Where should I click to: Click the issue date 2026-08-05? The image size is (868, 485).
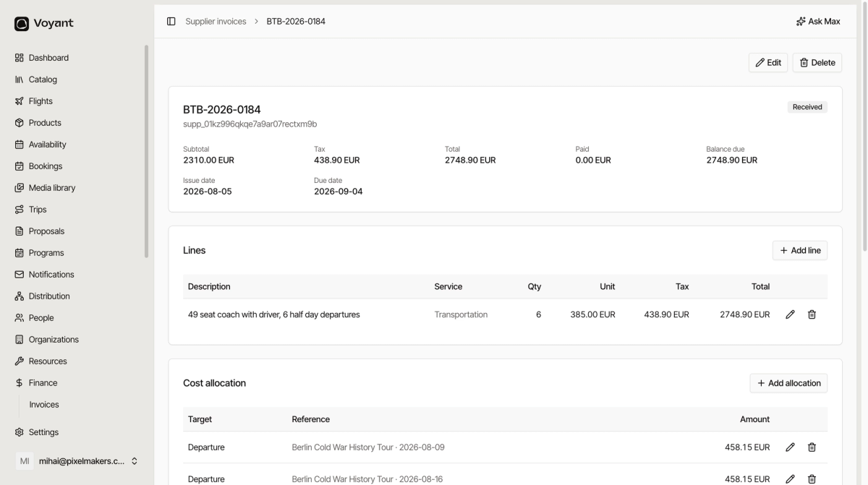208,192
